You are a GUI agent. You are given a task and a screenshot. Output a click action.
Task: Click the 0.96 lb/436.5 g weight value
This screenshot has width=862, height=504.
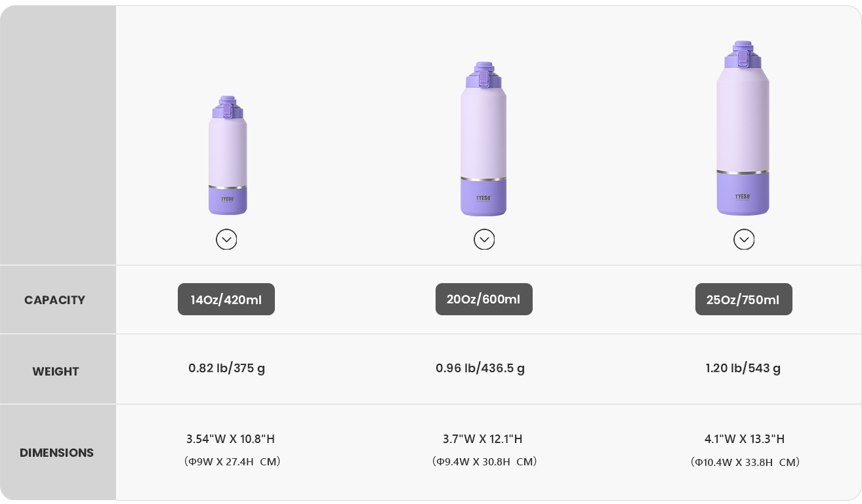(480, 368)
